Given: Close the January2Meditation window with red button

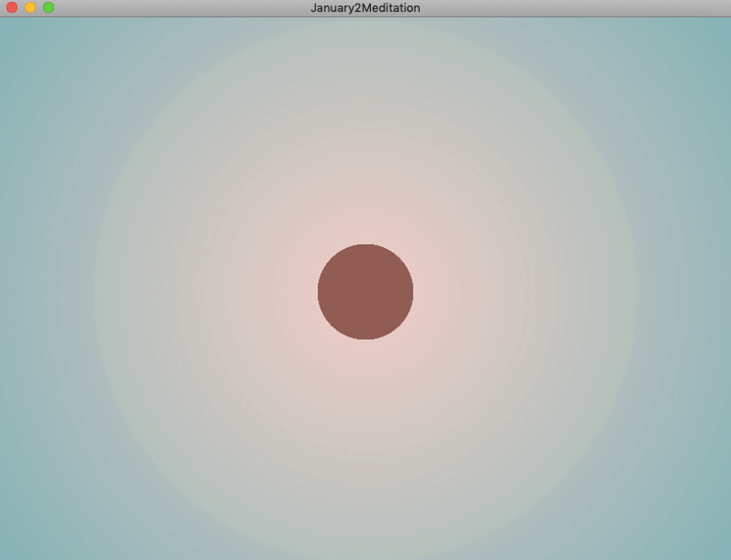Looking at the screenshot, I should pos(12,7).
